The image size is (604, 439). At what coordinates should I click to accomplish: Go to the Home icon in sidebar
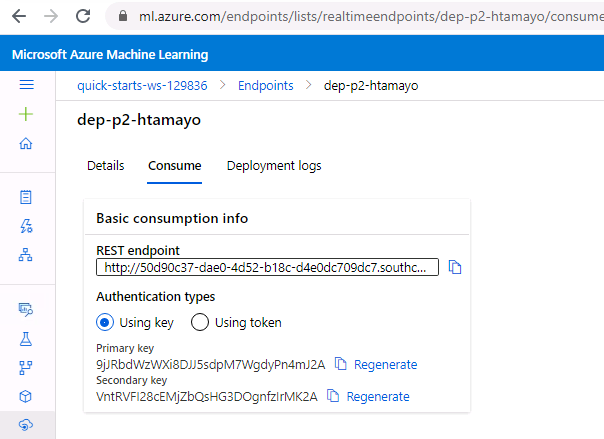(x=26, y=144)
